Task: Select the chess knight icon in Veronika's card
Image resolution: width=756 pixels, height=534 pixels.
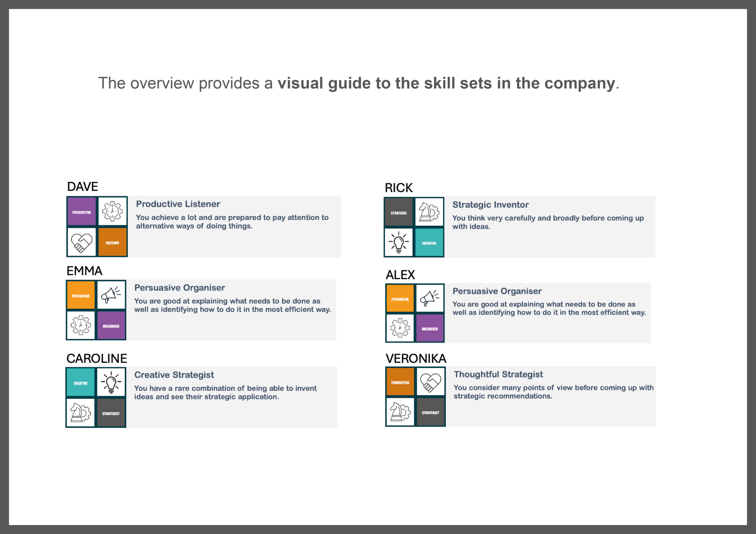Action: point(400,412)
